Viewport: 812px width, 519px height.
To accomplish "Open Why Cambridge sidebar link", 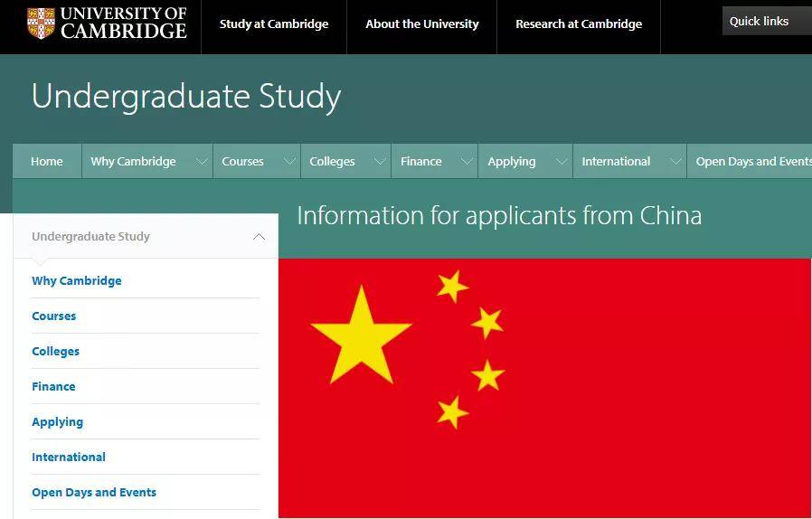I will click(77, 280).
